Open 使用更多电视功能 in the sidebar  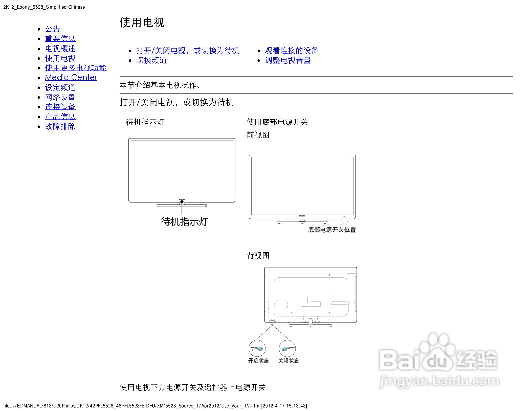point(76,68)
